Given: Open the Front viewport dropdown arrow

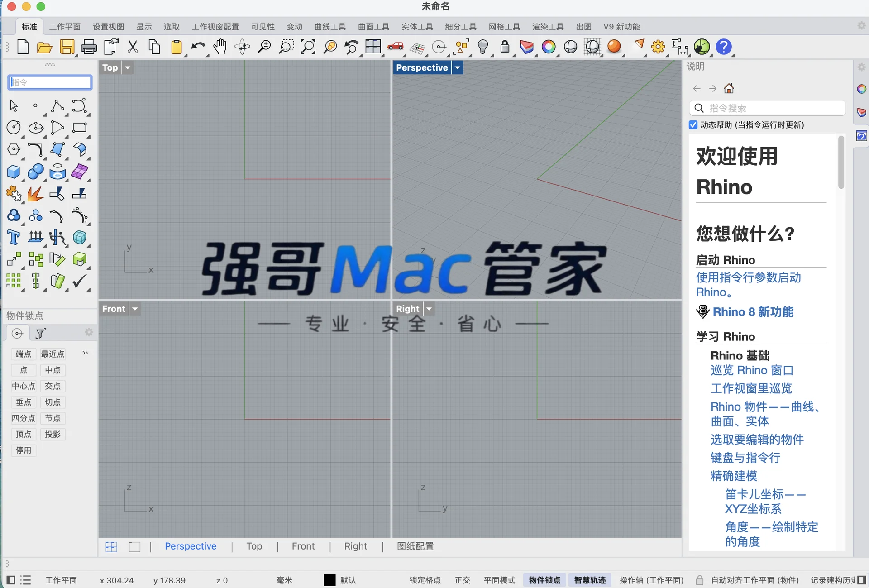Looking at the screenshot, I should click(x=135, y=309).
